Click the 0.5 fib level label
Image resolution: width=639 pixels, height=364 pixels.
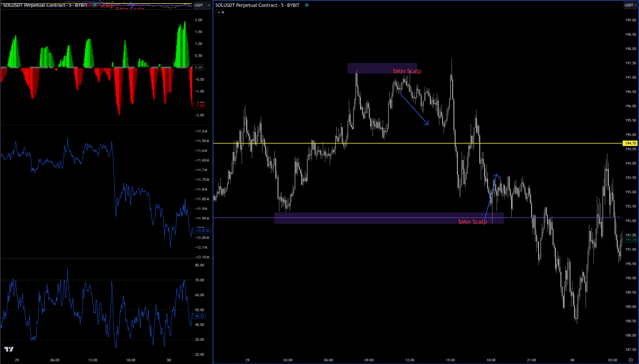[x=618, y=218]
